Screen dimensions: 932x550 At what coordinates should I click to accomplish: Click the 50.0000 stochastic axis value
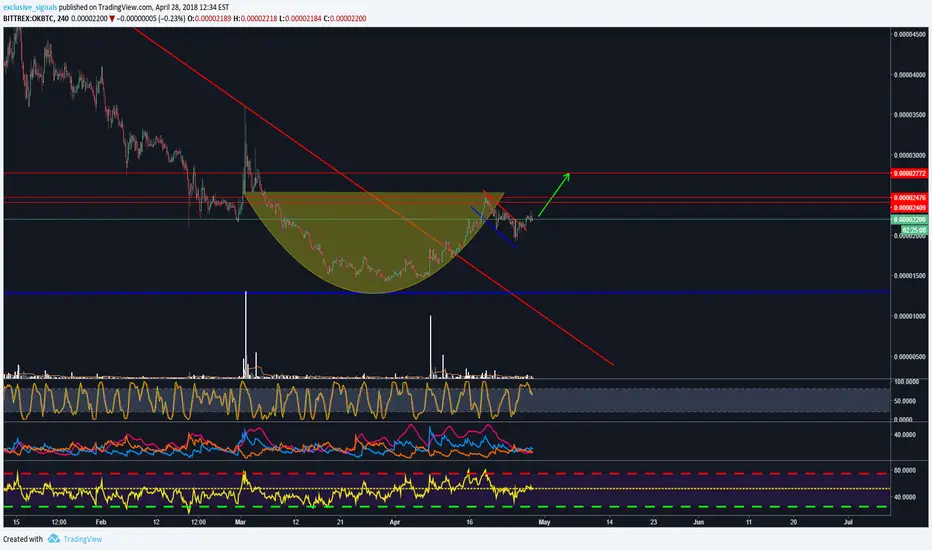click(x=905, y=401)
